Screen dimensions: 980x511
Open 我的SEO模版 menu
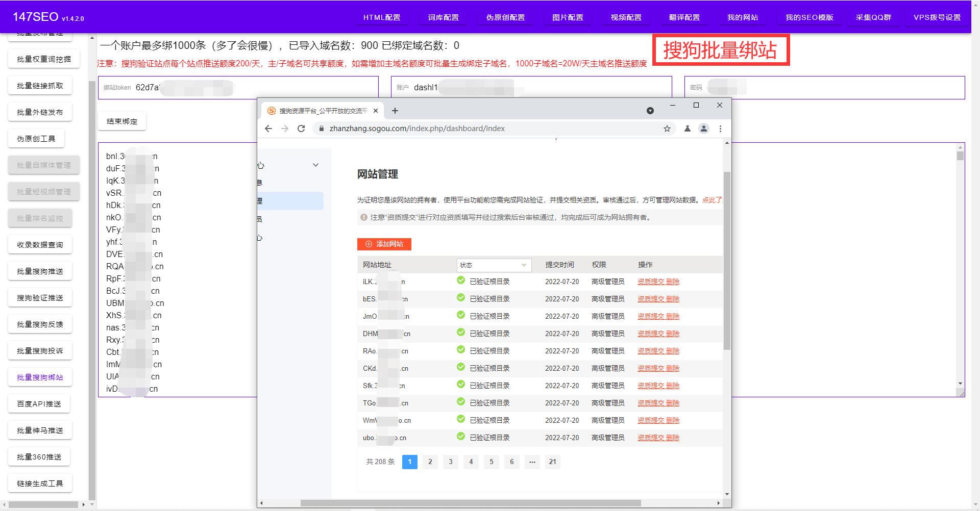[x=810, y=17]
